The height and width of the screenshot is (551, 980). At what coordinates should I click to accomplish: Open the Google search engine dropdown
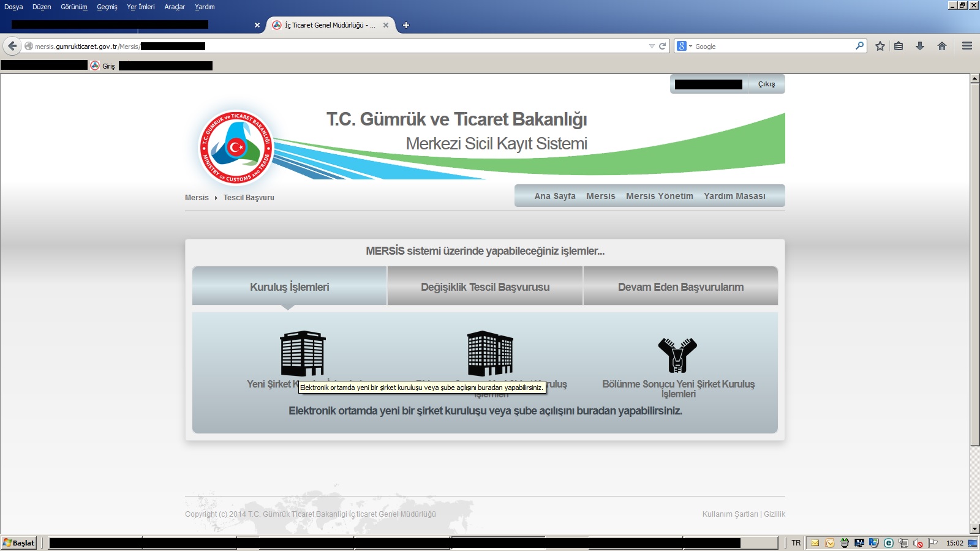coord(684,46)
